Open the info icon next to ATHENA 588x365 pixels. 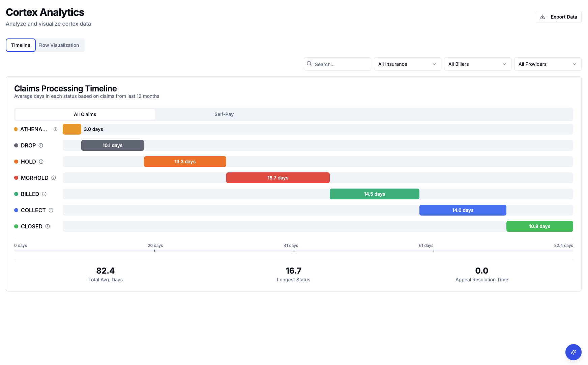55,129
